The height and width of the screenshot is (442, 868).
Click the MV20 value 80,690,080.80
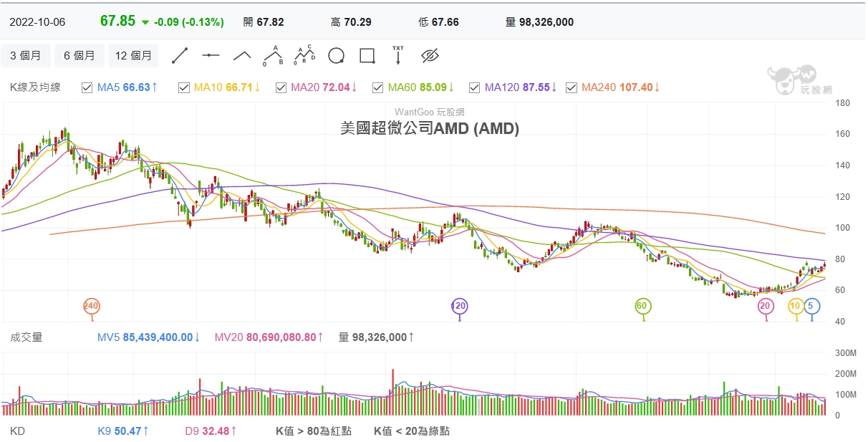point(281,337)
